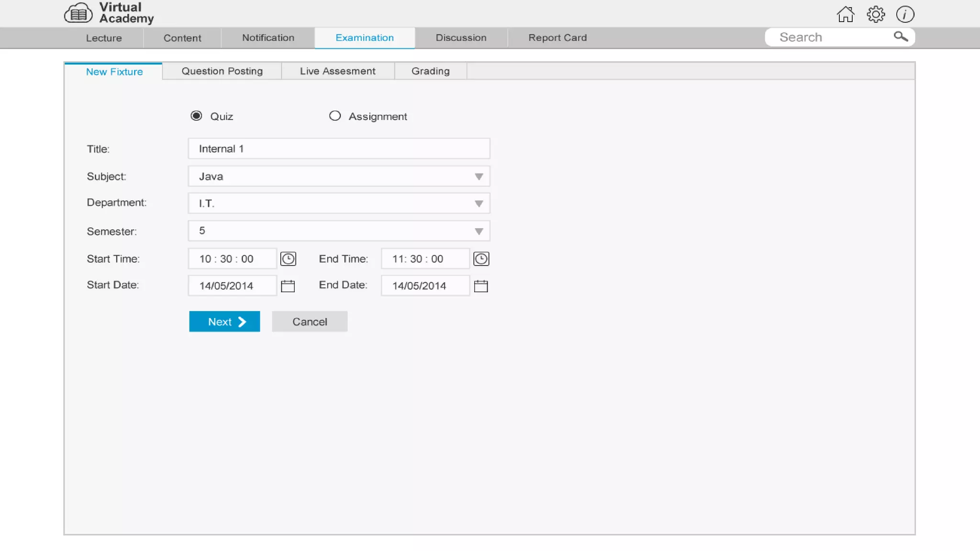Click the info icon in header
This screenshot has width=980, height=551.
click(905, 14)
